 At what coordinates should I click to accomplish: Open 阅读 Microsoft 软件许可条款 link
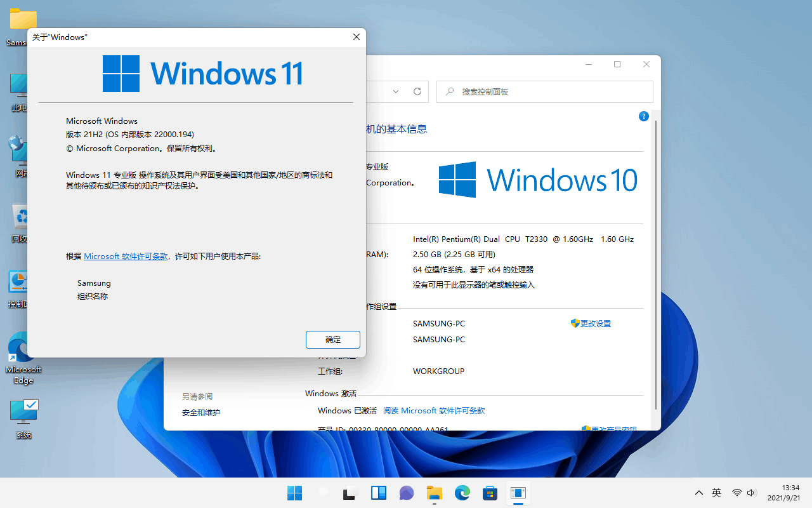434,411
